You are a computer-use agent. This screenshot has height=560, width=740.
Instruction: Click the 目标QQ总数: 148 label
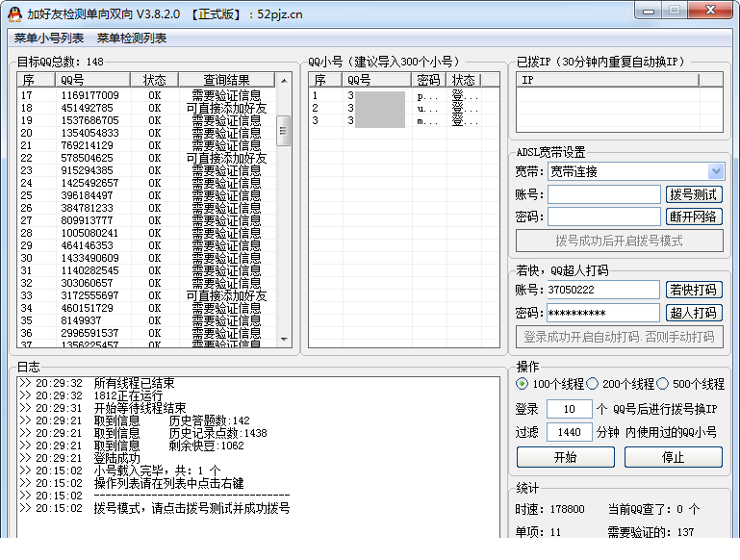60,62
